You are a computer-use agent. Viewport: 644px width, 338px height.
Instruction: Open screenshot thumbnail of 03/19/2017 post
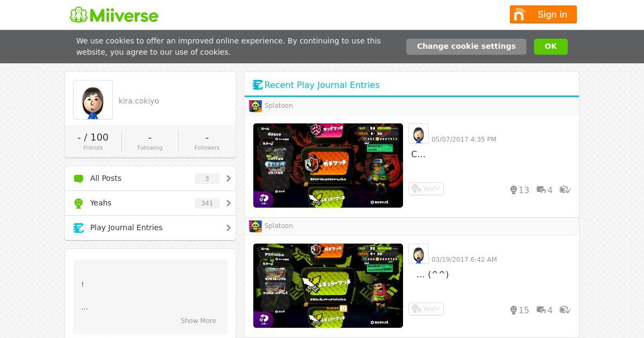coord(328,285)
